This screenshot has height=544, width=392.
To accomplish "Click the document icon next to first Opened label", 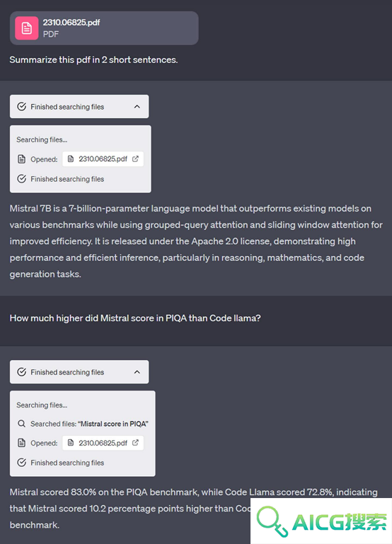I will pyautogui.click(x=21, y=159).
